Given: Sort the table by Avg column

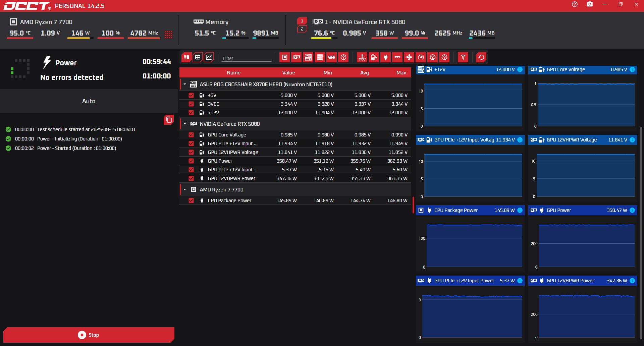Looking at the screenshot, I should tap(365, 73).
